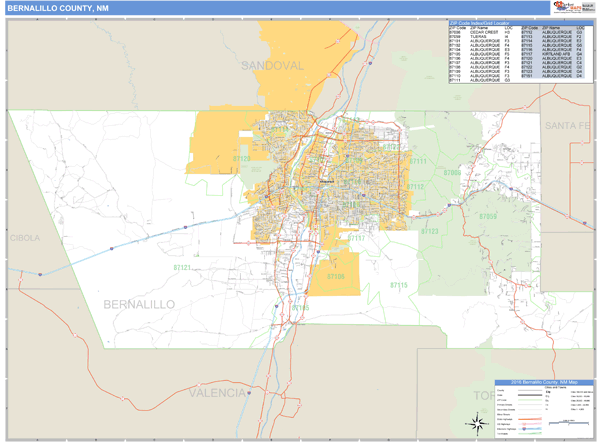The width and height of the screenshot is (600, 442).
Task: Select the SANTA FE county label
Action: 568,124
